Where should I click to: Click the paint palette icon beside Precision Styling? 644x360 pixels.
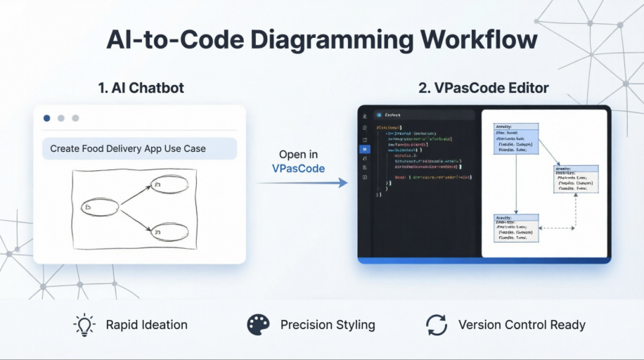click(x=258, y=325)
